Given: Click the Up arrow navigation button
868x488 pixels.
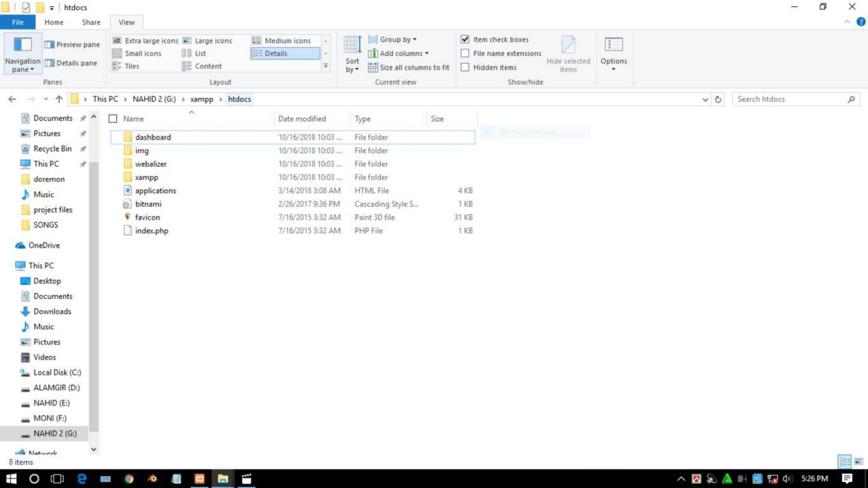Looking at the screenshot, I should pos(59,99).
